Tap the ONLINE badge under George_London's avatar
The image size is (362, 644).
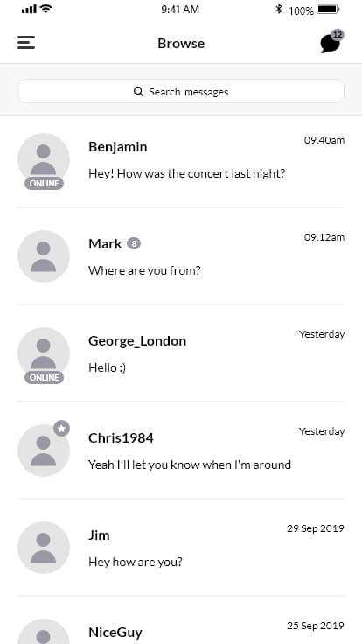coord(44,377)
